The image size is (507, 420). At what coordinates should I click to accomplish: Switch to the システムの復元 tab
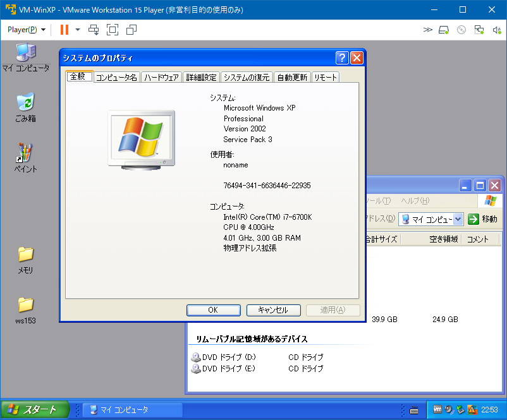[247, 78]
